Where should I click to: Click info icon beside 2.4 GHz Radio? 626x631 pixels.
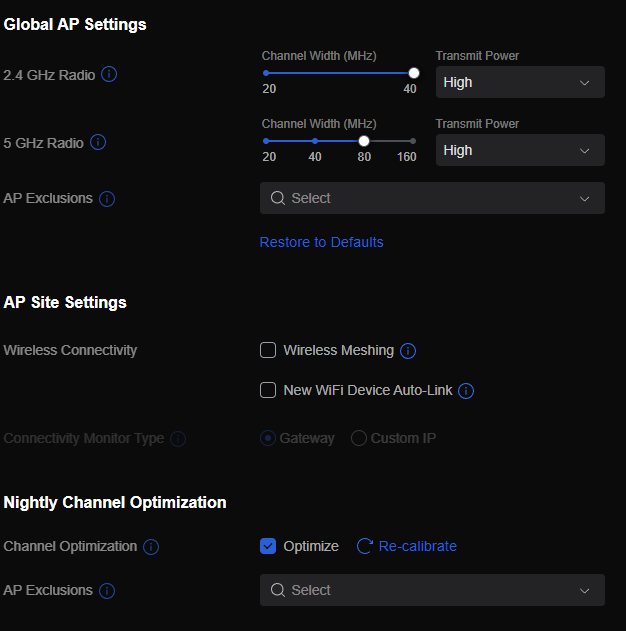tap(110, 75)
